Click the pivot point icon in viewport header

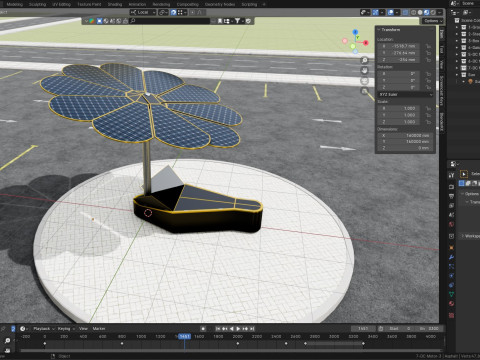click(163, 12)
